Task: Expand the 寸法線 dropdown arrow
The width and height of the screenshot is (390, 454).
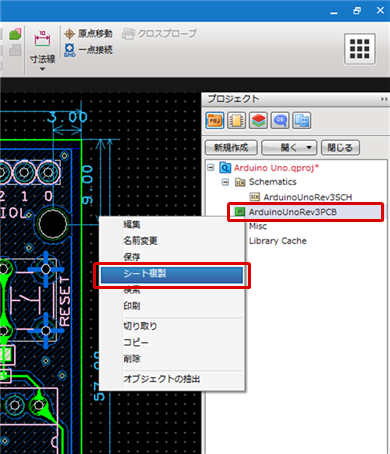Action: point(42,69)
